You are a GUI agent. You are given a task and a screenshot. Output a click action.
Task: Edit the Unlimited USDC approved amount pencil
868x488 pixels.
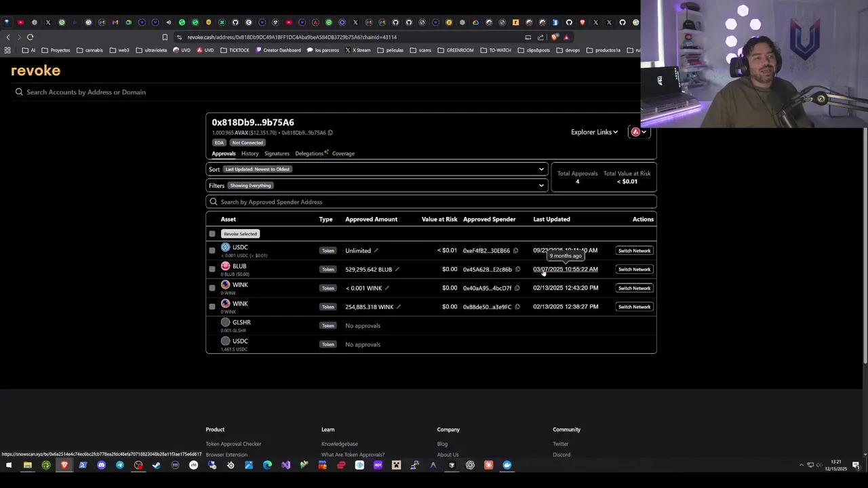click(x=376, y=251)
